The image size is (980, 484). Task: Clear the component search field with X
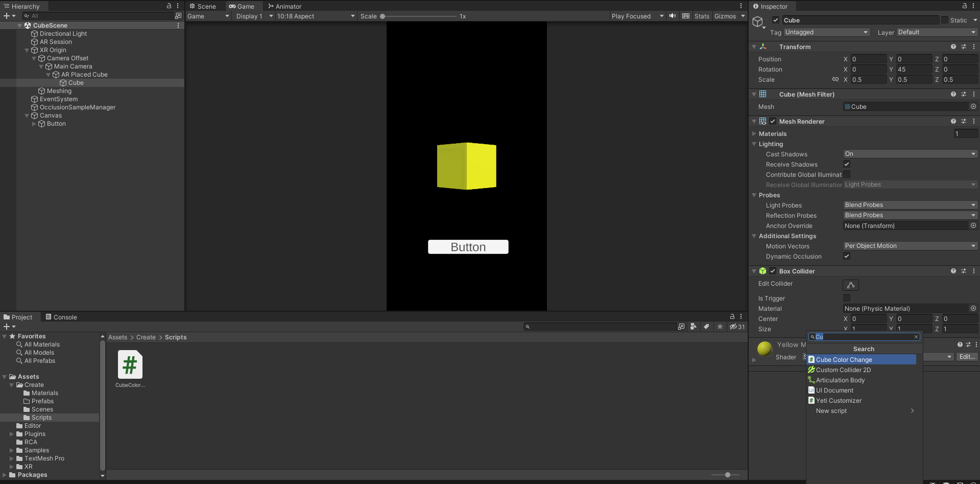point(916,337)
